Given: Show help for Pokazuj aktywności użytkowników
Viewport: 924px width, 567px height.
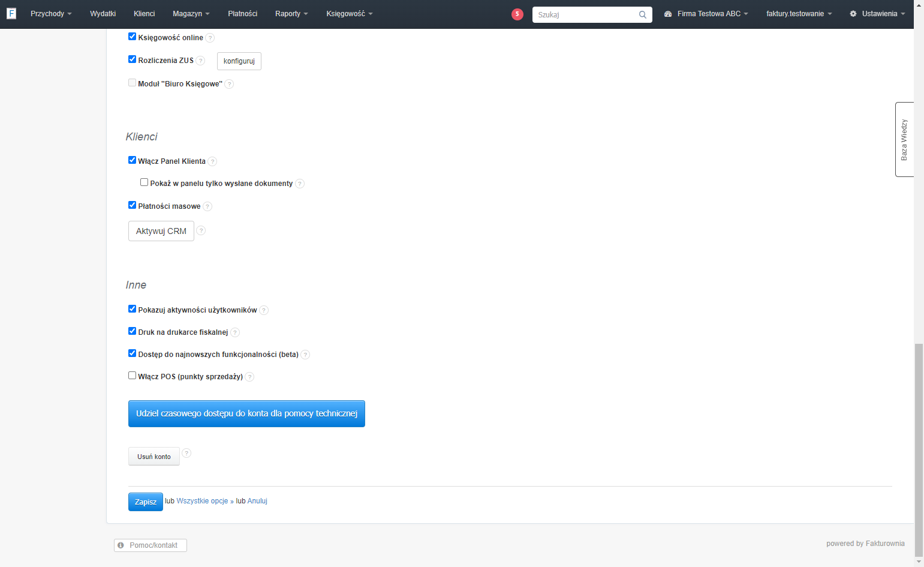Looking at the screenshot, I should (264, 310).
